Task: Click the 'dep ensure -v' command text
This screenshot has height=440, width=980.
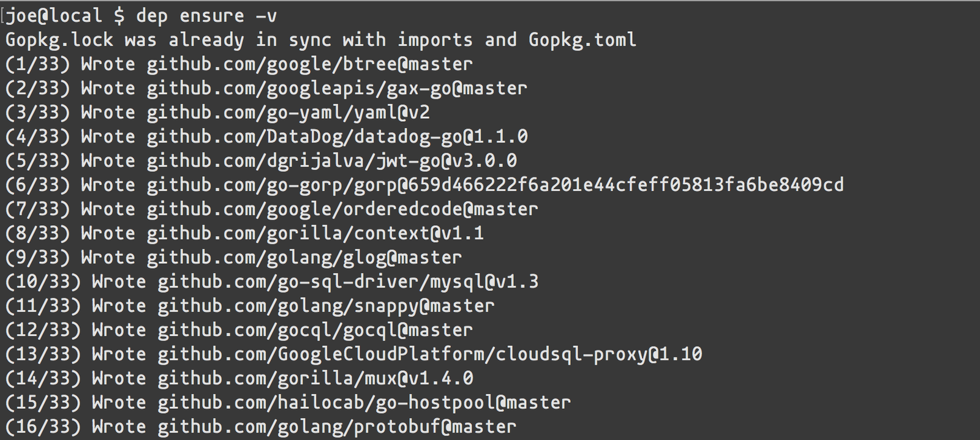Action: [x=206, y=16]
